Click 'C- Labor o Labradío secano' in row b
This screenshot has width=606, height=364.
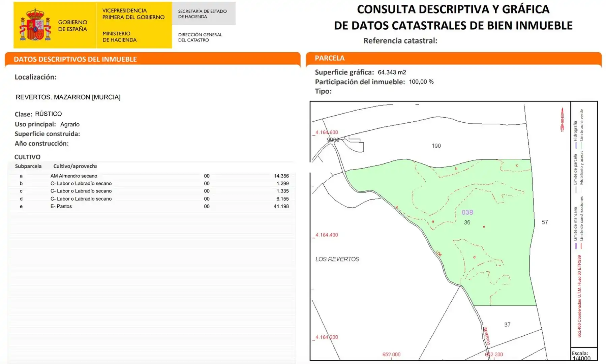81,183
